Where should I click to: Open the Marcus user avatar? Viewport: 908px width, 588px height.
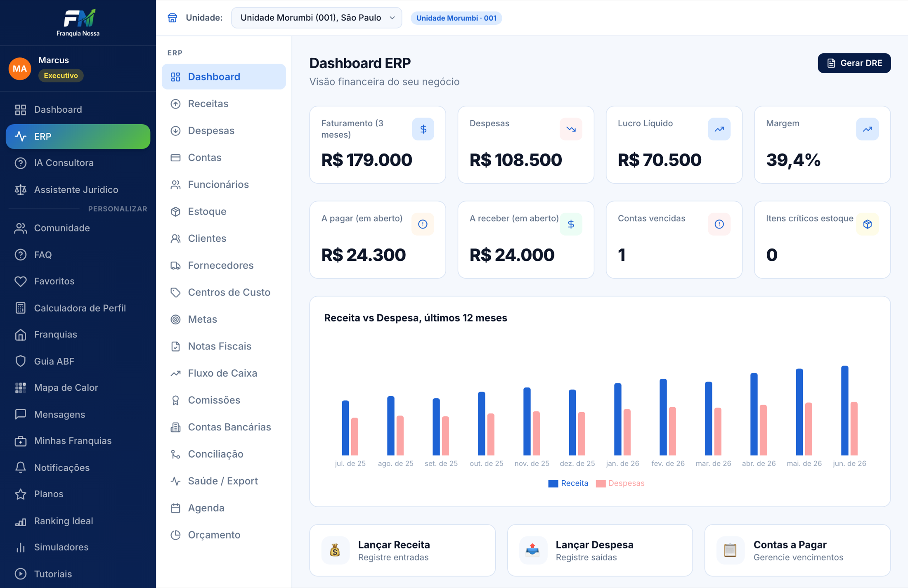[x=20, y=68]
